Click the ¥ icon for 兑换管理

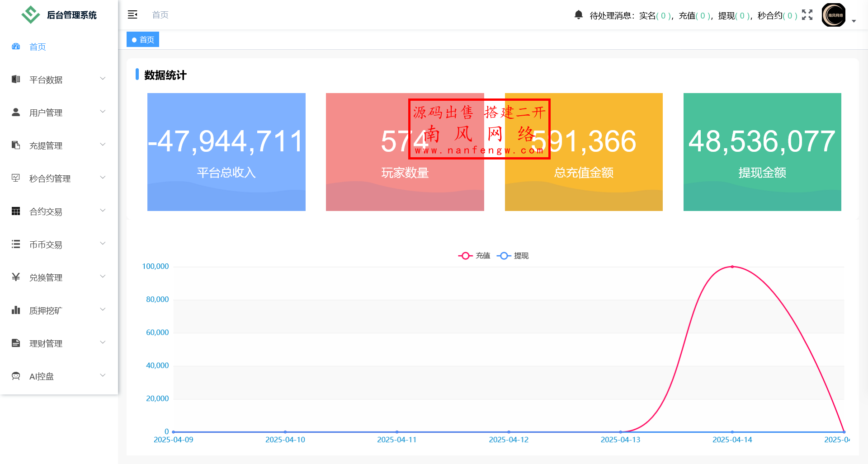tap(16, 277)
